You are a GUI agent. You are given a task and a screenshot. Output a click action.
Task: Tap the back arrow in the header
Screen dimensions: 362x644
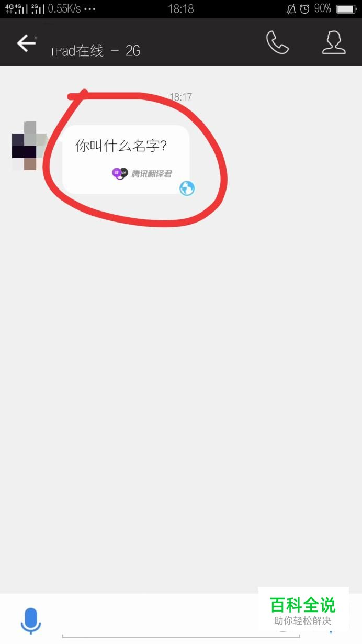coord(26,43)
